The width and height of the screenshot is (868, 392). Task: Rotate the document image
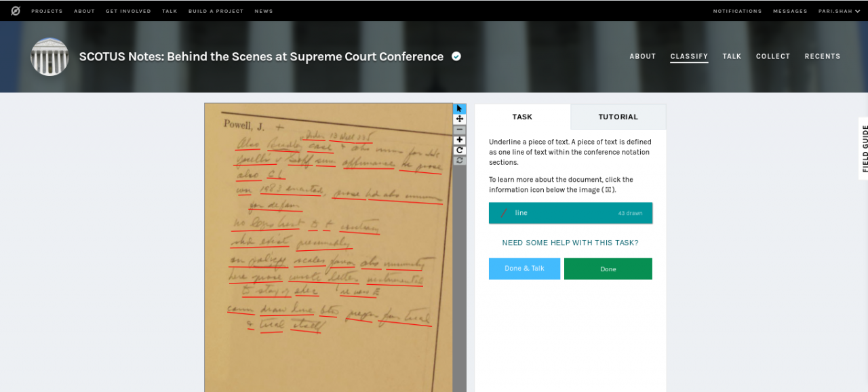[460, 150]
